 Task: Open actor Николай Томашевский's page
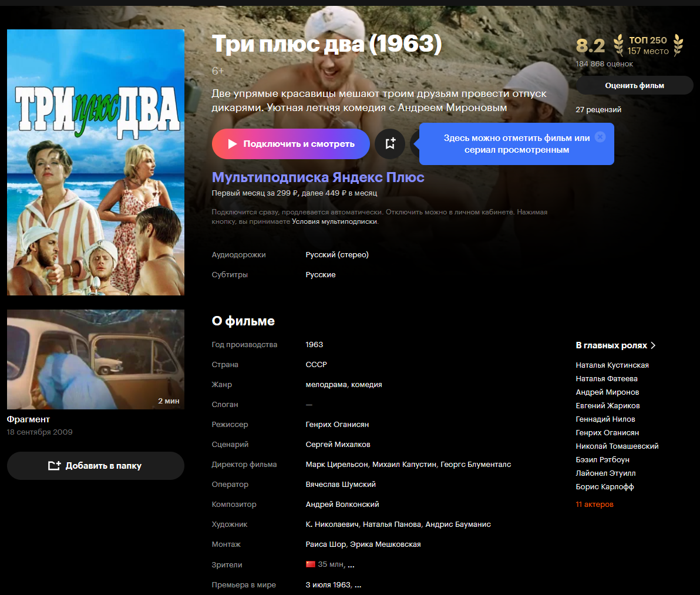[x=617, y=446]
